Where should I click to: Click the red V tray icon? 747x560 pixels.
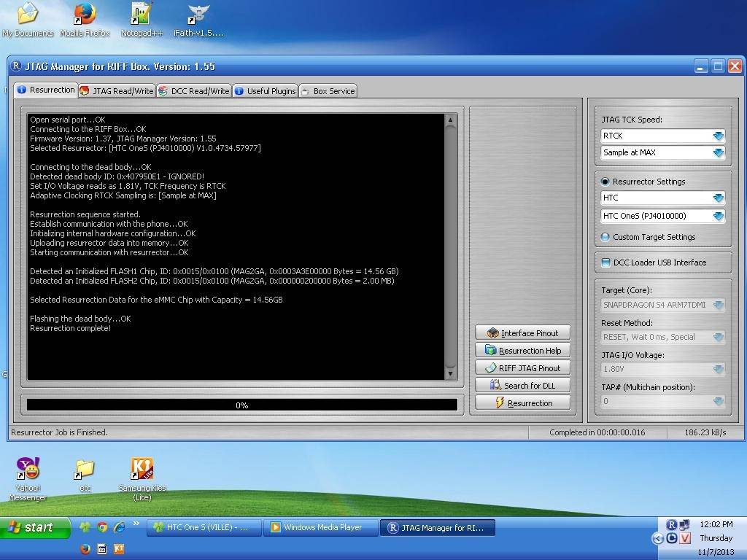point(684,538)
